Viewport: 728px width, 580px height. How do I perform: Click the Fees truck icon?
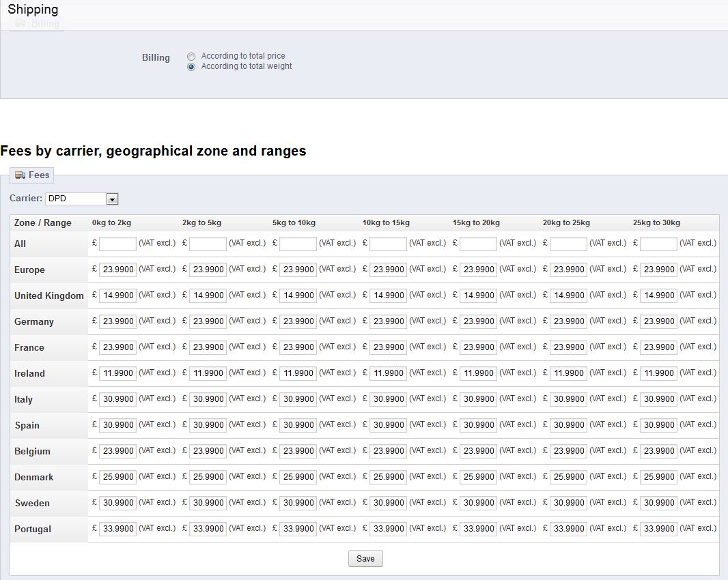tap(20, 175)
